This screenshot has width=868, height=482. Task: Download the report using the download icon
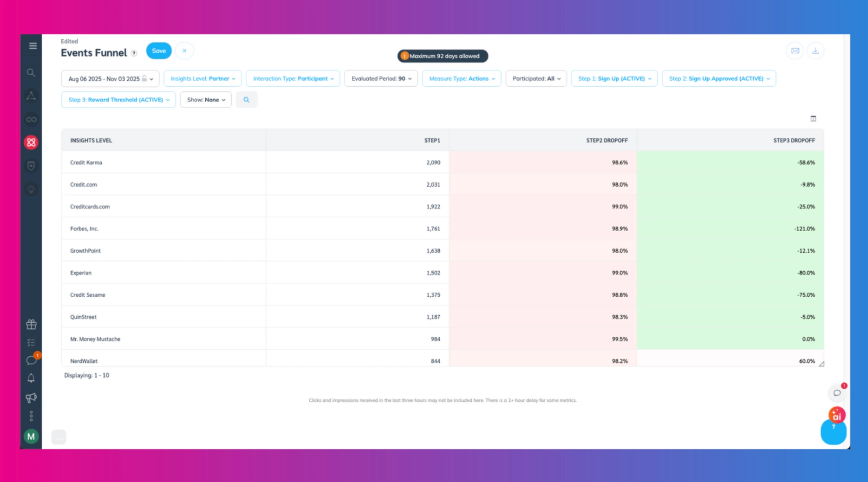815,50
